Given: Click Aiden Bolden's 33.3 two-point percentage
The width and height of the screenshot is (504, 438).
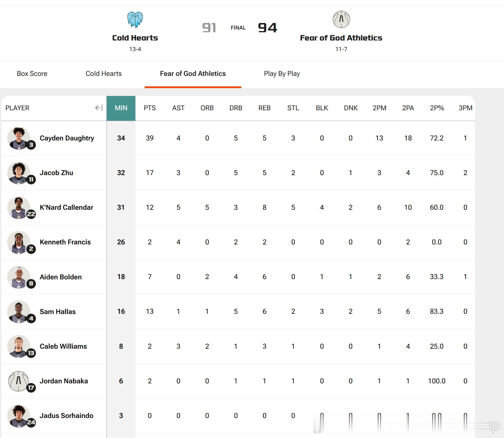Looking at the screenshot, I should tap(437, 277).
